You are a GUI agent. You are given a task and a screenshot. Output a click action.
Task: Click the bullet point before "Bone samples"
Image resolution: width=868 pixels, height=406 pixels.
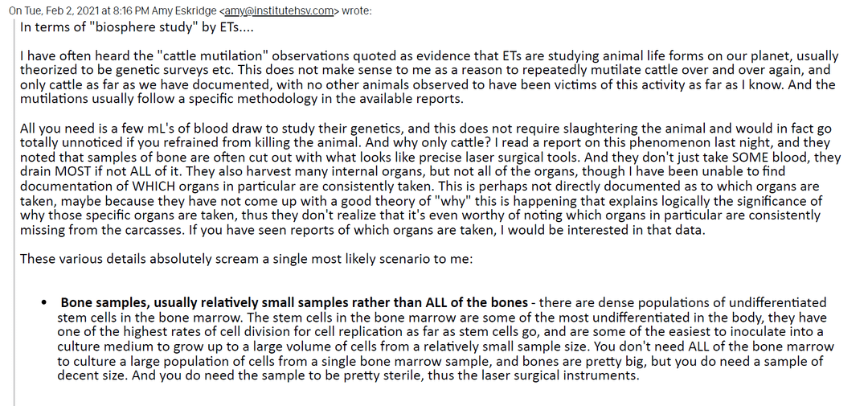(43, 303)
